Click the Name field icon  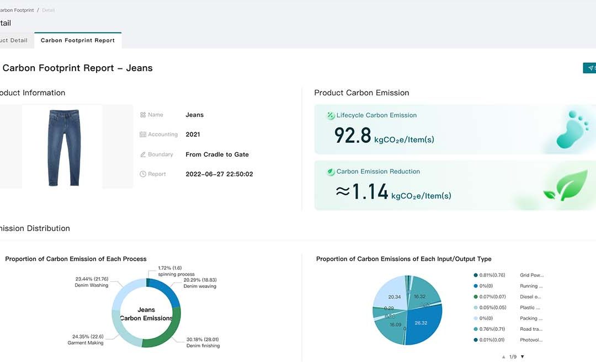coord(143,115)
